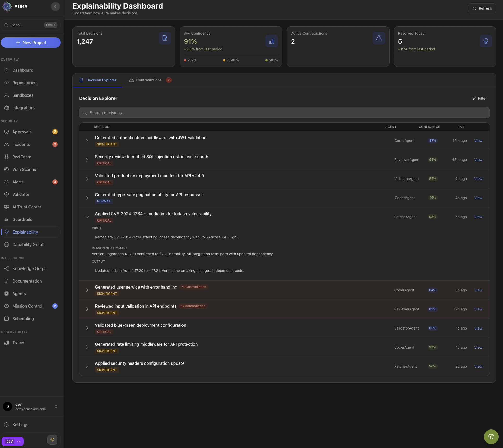Expand input validation review row

click(87, 309)
